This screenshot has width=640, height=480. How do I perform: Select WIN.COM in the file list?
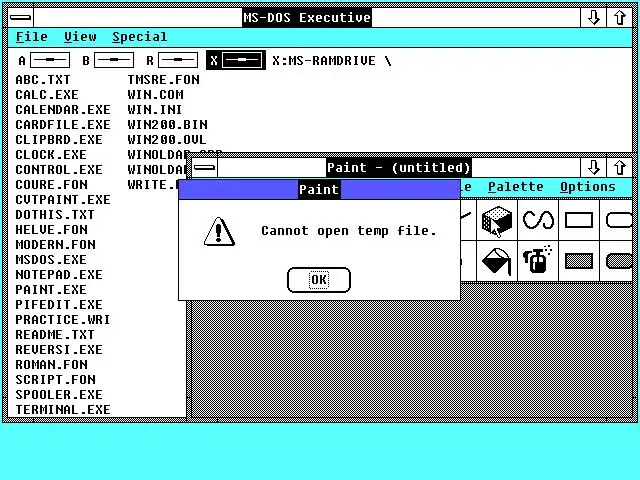tap(156, 95)
